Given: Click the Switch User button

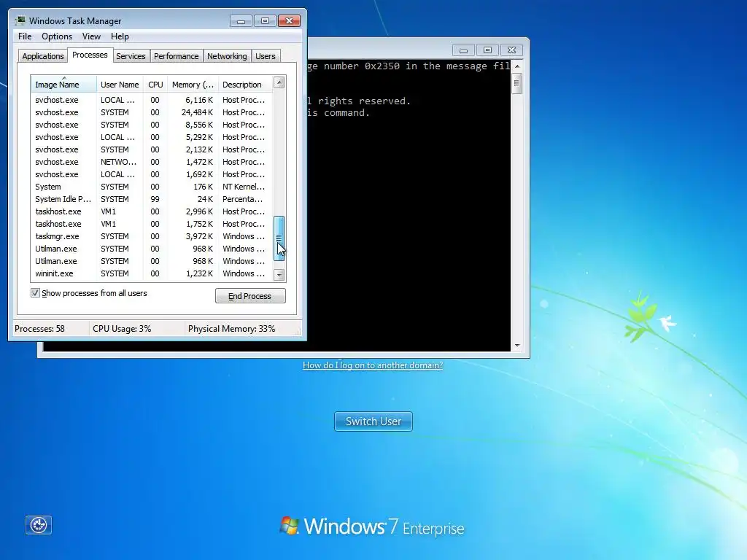Looking at the screenshot, I should pos(373,421).
